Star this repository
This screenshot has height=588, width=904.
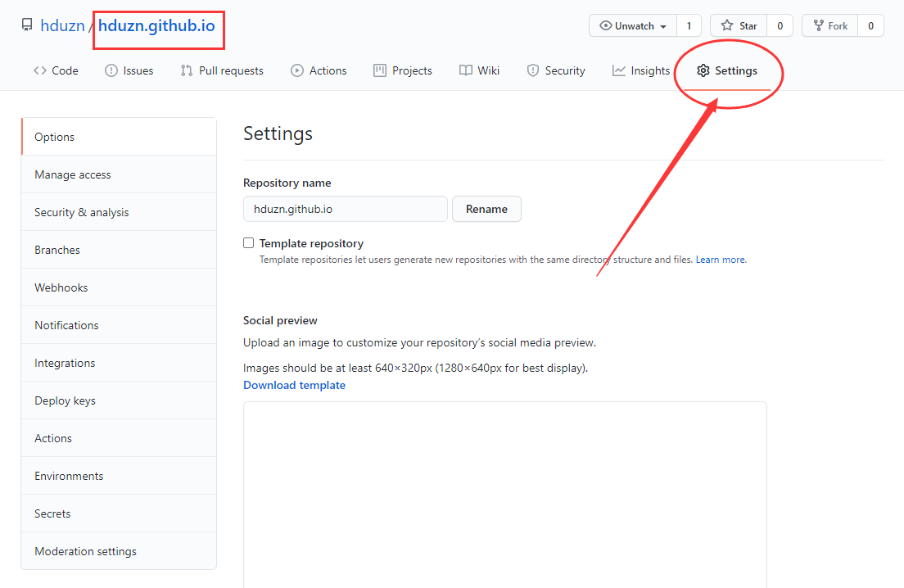point(739,26)
